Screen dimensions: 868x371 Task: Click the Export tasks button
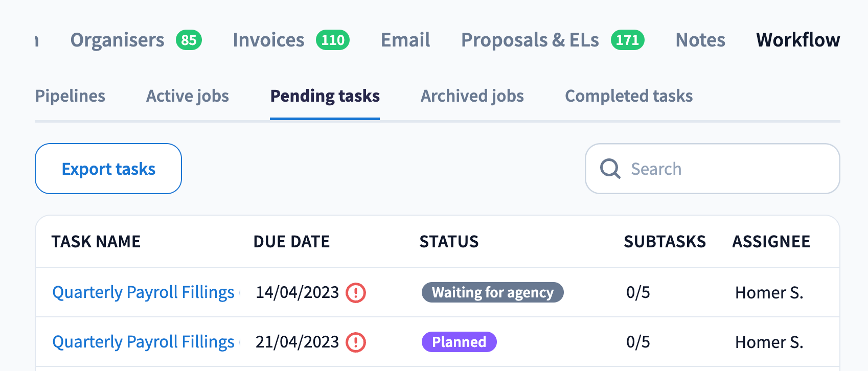click(x=108, y=169)
